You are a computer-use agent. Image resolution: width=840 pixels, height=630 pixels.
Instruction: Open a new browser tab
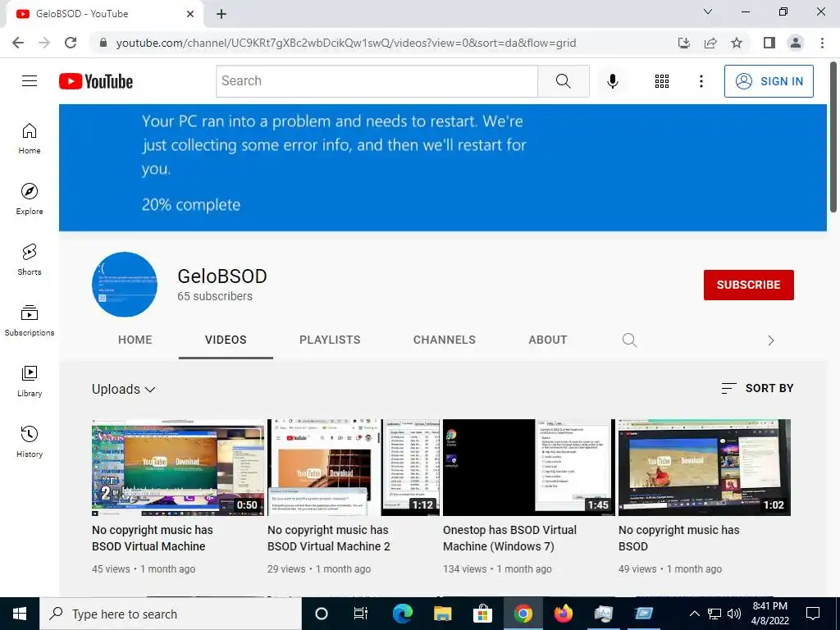click(221, 14)
